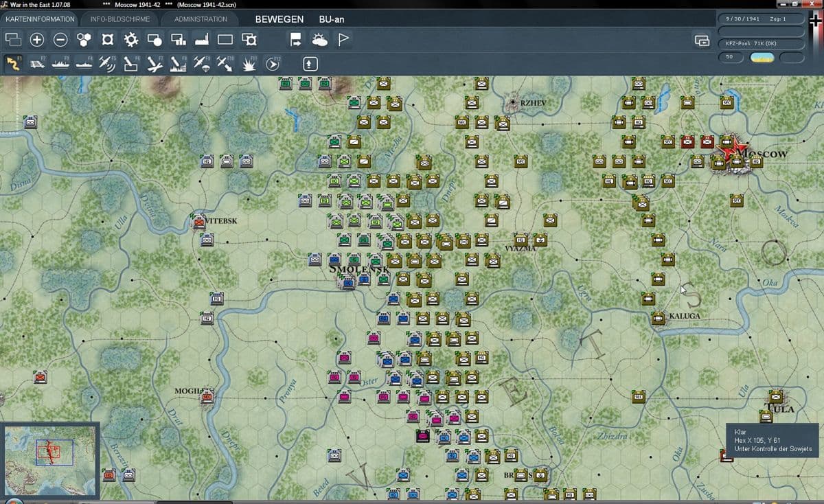Select the F7 bomb airfield icon

click(154, 63)
